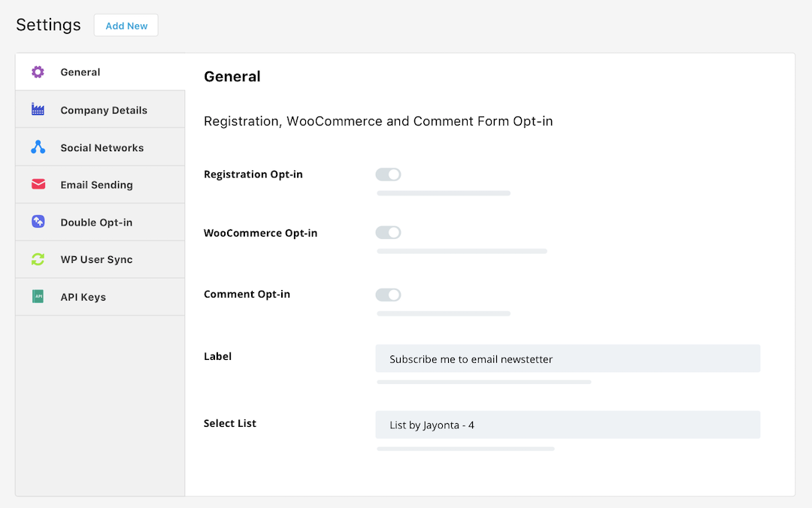The width and height of the screenshot is (812, 508).
Task: Click the Double Opt-in icon in sidebar
Action: pyautogui.click(x=38, y=222)
